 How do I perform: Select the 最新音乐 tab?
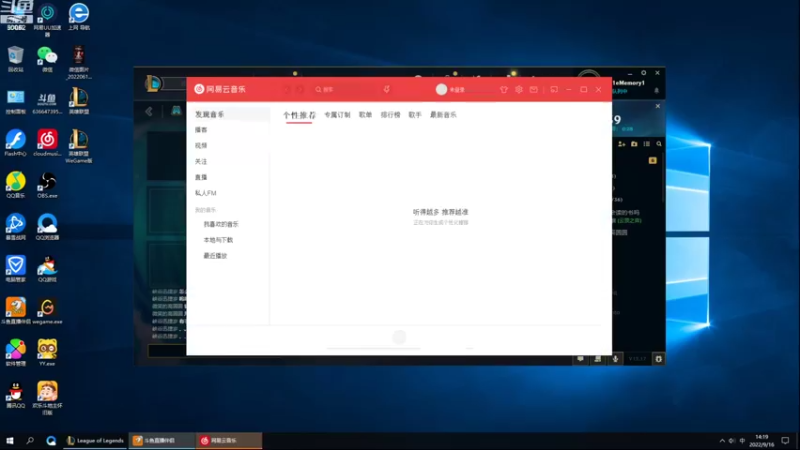443,115
